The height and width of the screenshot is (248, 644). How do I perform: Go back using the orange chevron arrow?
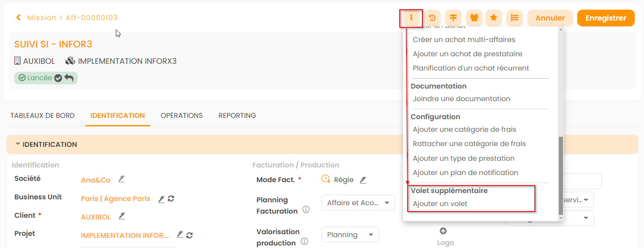18,18
